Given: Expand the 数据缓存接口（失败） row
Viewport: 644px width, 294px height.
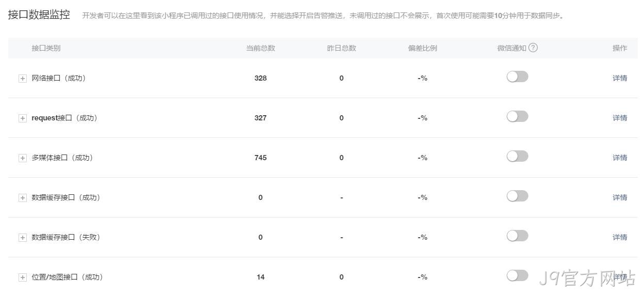Looking at the screenshot, I should coord(23,238).
